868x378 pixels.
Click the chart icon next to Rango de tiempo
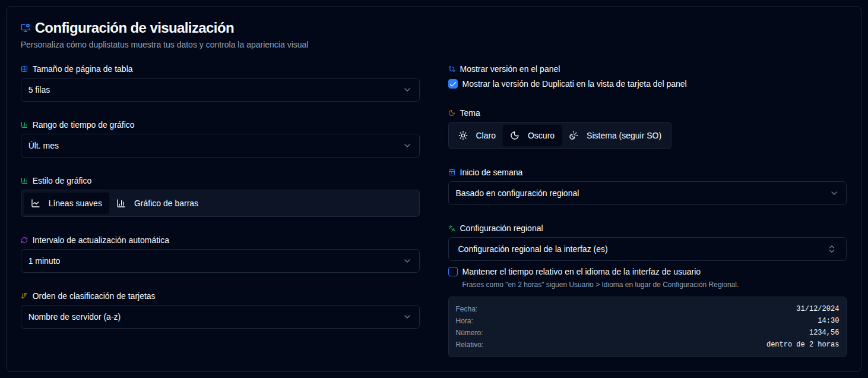24,125
